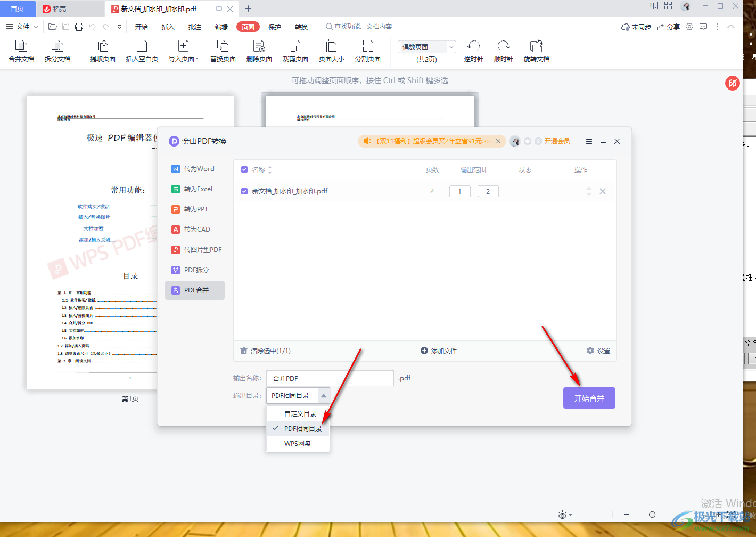Click the output range start page field

click(459, 191)
